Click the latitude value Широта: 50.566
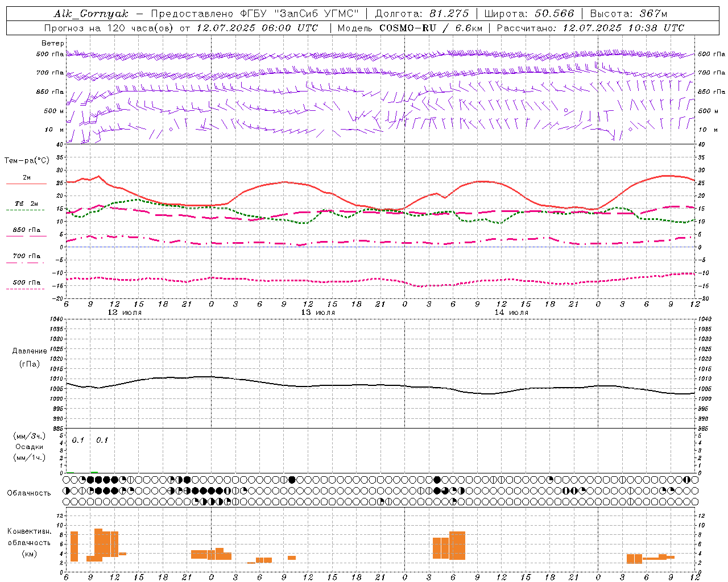This screenshot has height=582, width=728. tap(529, 14)
